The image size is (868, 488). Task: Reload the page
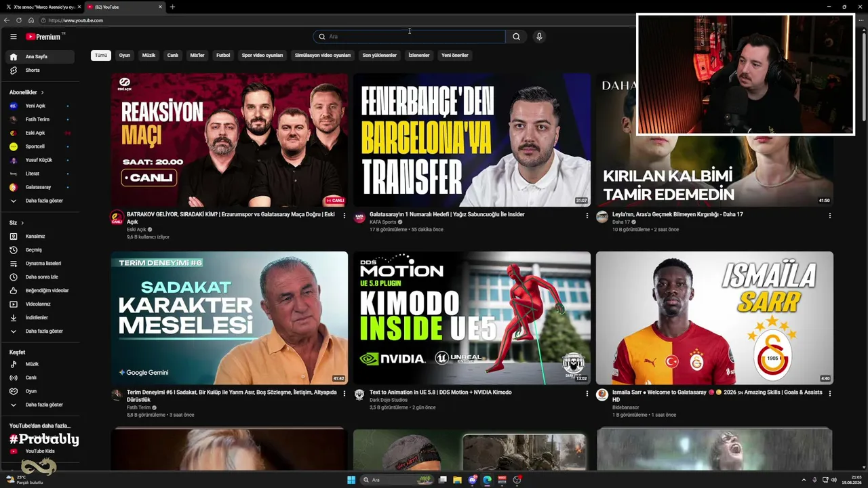click(x=19, y=20)
